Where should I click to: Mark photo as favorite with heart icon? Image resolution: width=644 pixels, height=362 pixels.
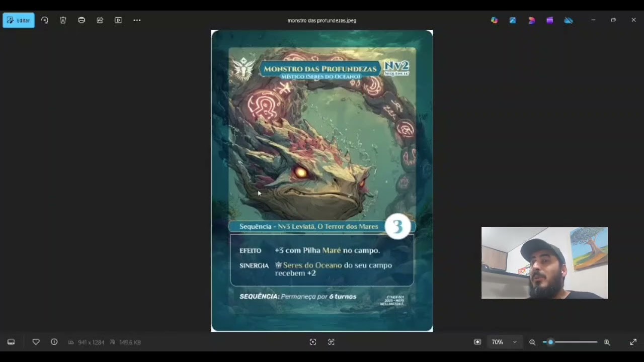36,342
